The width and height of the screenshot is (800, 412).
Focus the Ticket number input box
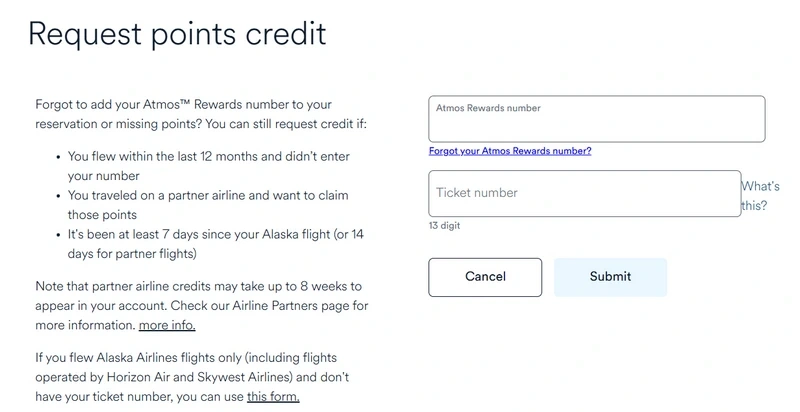click(x=584, y=193)
